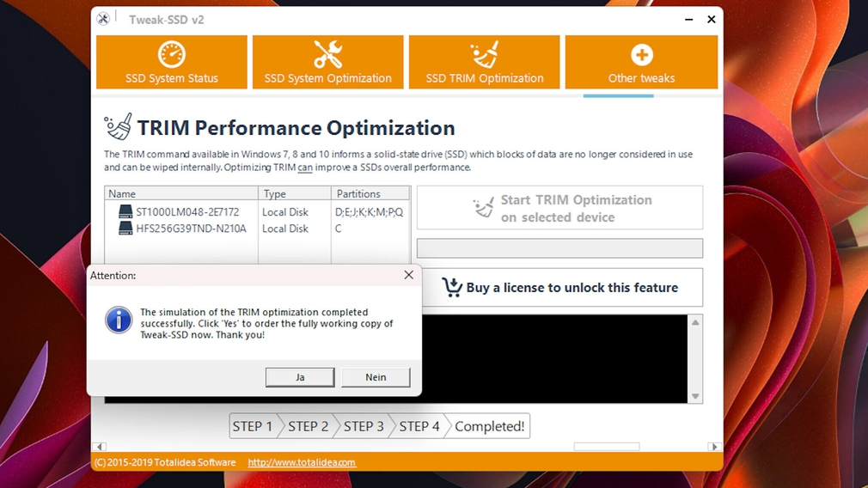Click Buy a license to unlock this feature

562,288
